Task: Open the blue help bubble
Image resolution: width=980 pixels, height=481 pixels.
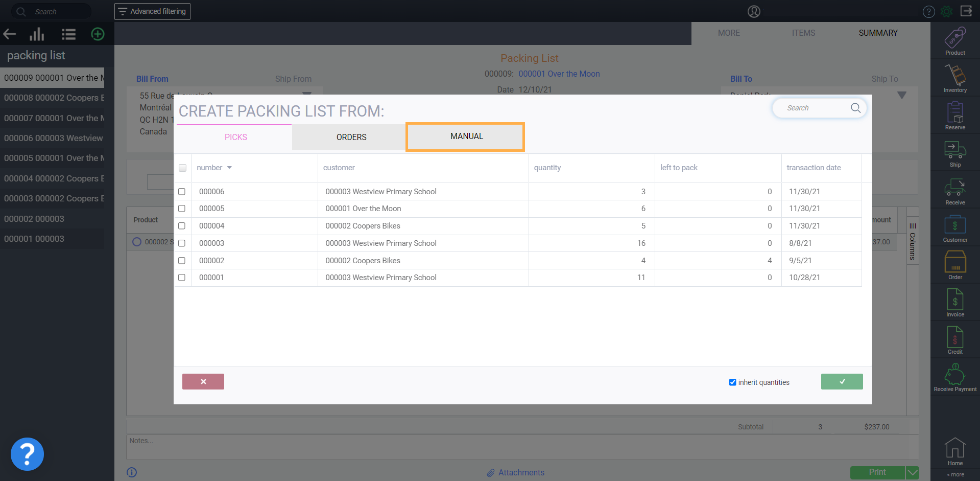Action: pos(27,454)
